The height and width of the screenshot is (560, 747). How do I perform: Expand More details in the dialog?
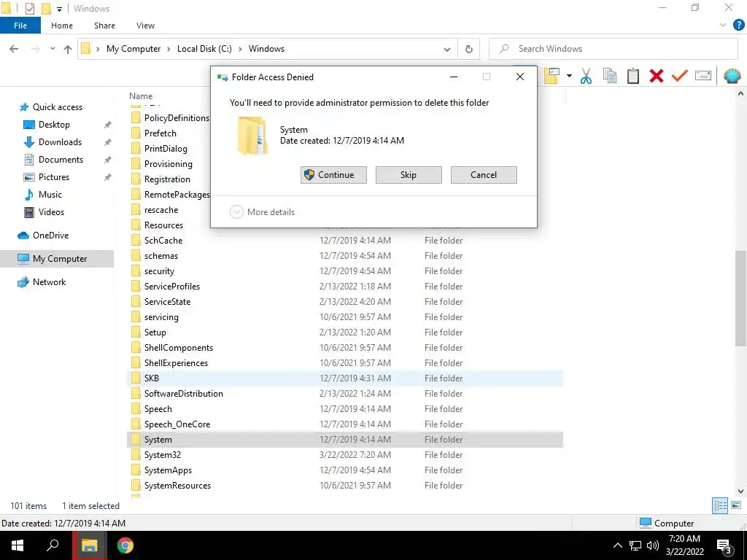[x=262, y=212]
